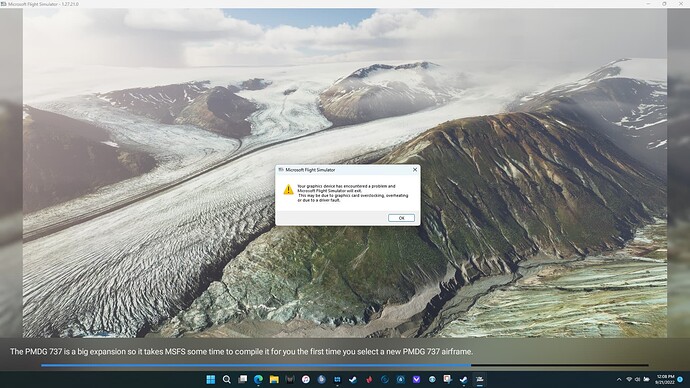The width and height of the screenshot is (690, 388).
Task: Minimize the Flight Simulator main window
Action: (x=648, y=4)
